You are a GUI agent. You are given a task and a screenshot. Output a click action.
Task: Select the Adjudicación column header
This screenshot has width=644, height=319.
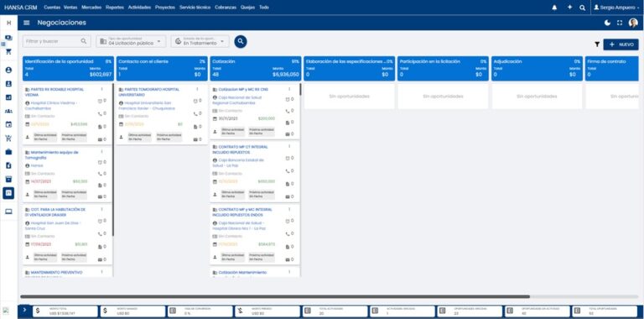point(537,68)
